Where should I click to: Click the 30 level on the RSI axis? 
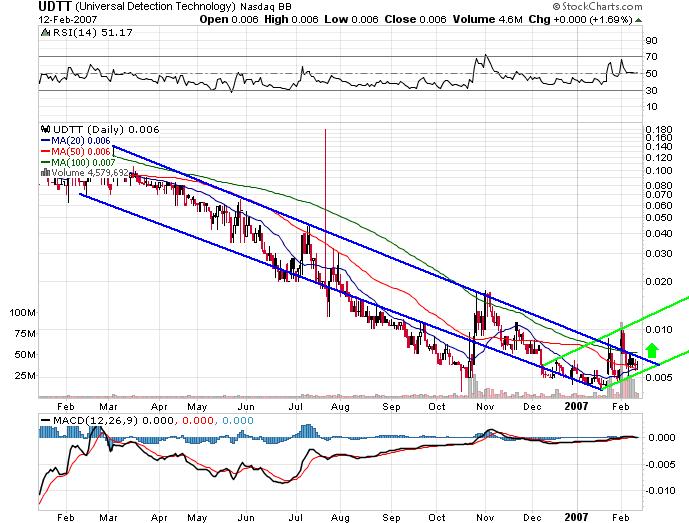point(651,91)
